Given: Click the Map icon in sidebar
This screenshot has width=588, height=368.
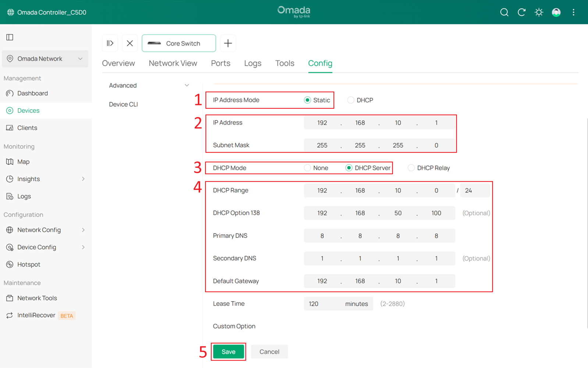Looking at the screenshot, I should (10, 162).
